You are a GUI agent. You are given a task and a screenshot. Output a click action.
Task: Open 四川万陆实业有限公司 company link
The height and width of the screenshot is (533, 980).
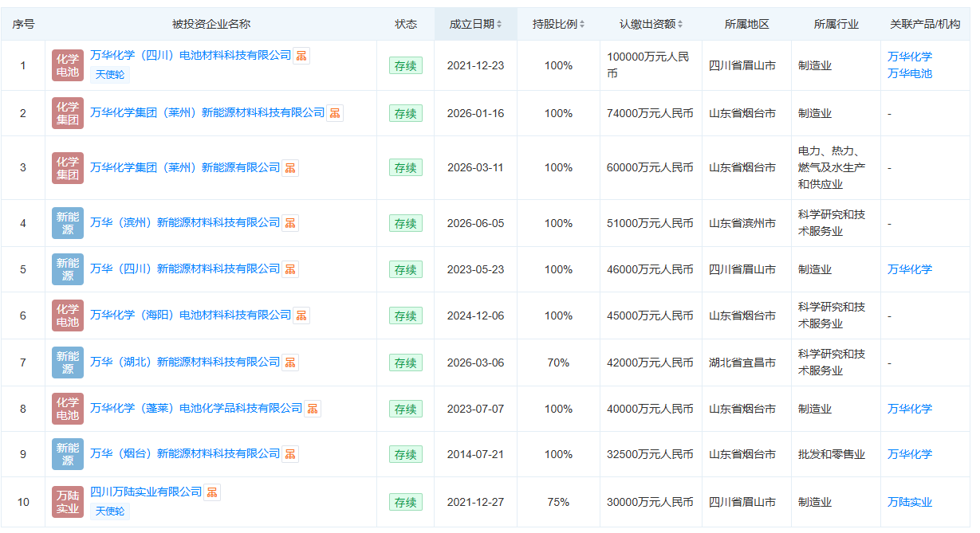click(146, 492)
